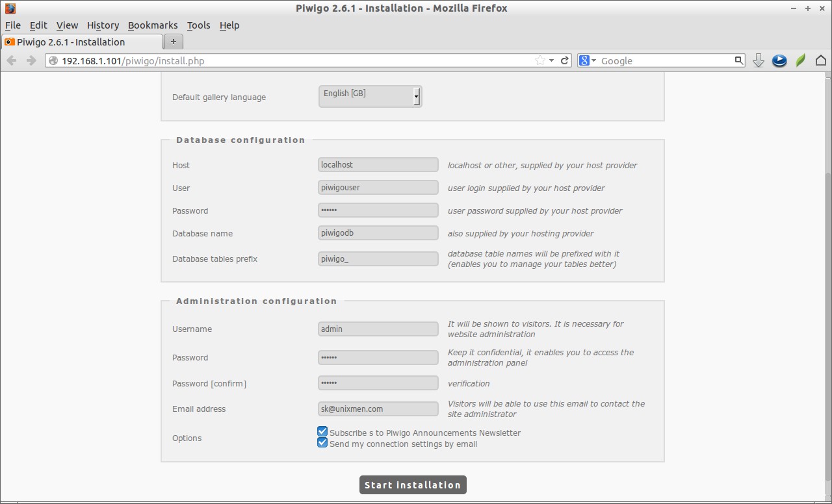Click the database User field
The height and width of the screenshot is (504, 832).
[378, 188]
